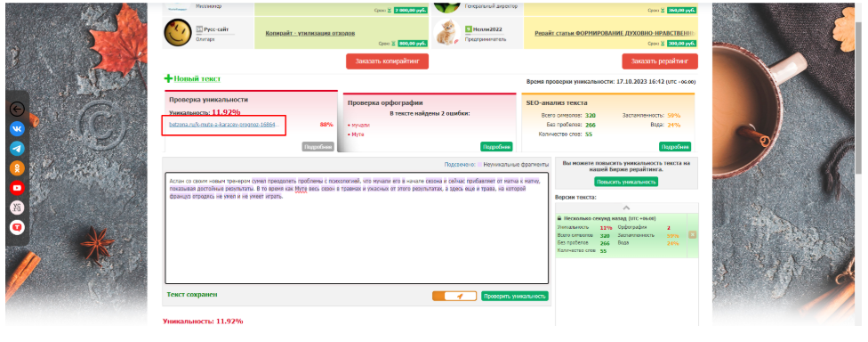Open the Telegram share icon
868x342 pixels.
[x=17, y=149]
